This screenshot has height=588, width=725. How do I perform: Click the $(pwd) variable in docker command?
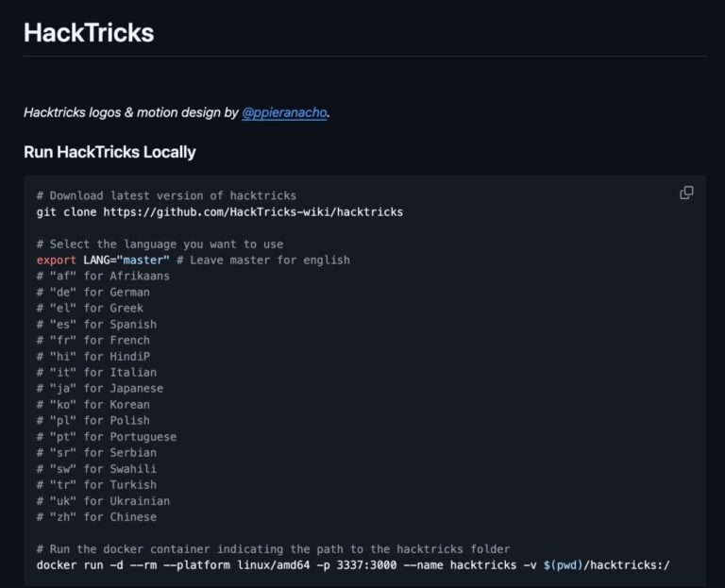point(564,565)
